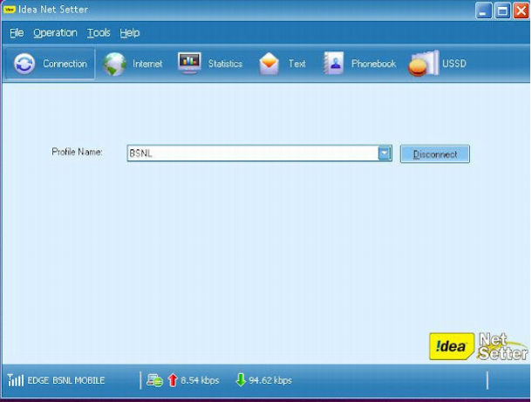Screen dimensions: 532x402
Task: Click the EDGE BSNL MOBILE status text
Action: 65,380
